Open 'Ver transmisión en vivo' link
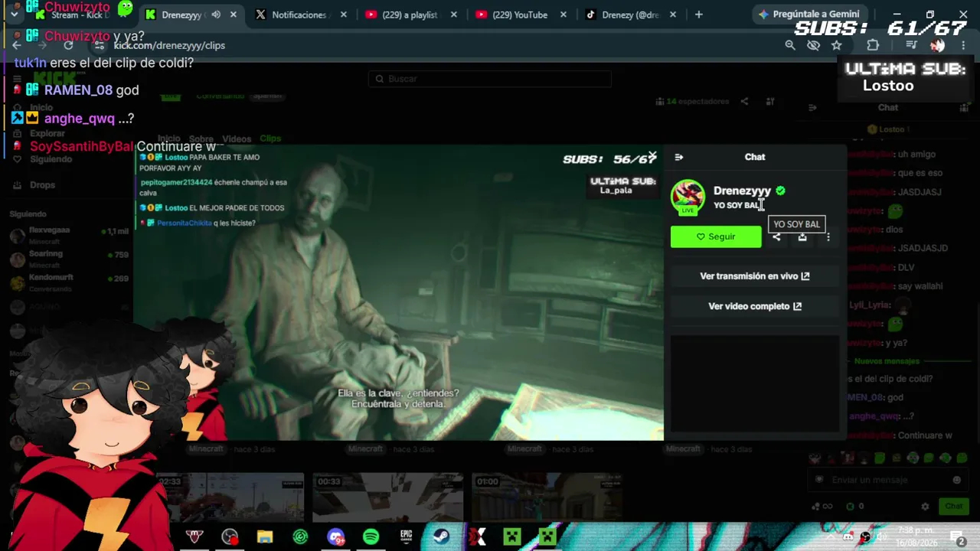This screenshot has height=551, width=980. 755,276
